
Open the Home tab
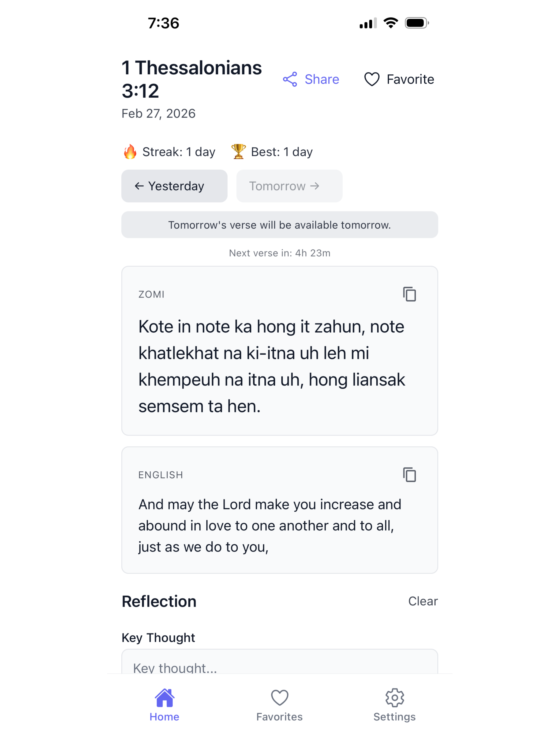click(165, 705)
